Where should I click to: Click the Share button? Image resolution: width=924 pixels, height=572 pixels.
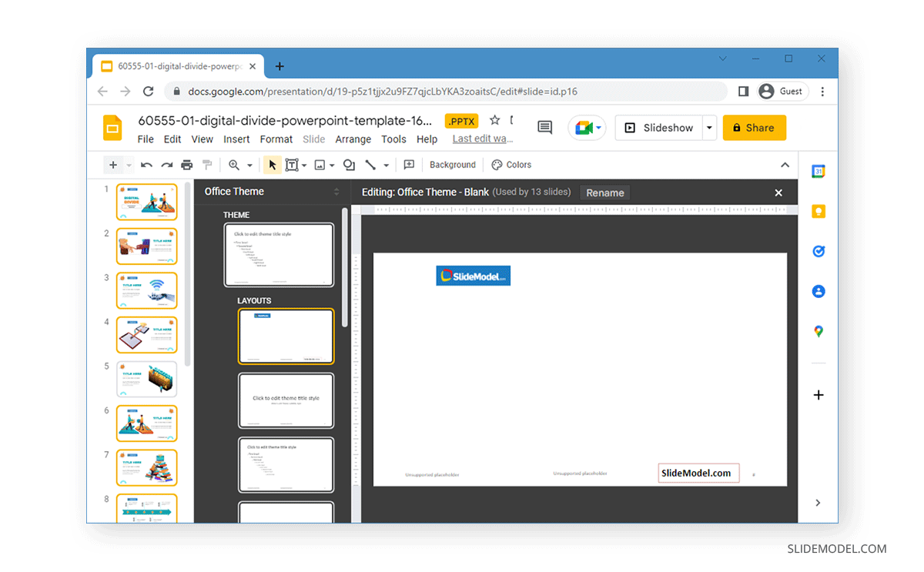(x=755, y=128)
